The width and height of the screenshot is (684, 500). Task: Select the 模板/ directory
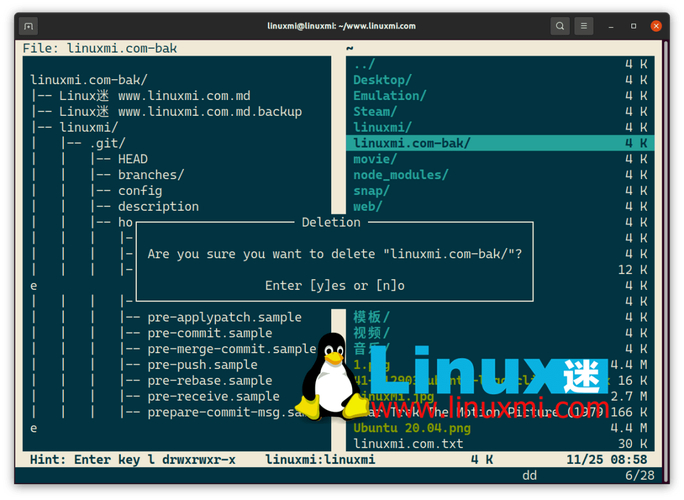click(500, 317)
